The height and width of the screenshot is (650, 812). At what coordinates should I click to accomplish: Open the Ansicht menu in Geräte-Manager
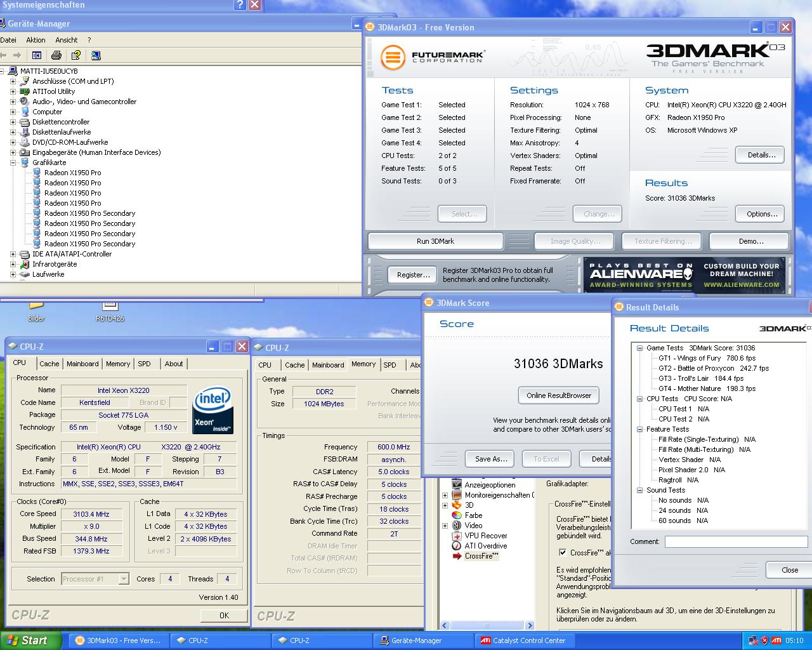point(67,40)
